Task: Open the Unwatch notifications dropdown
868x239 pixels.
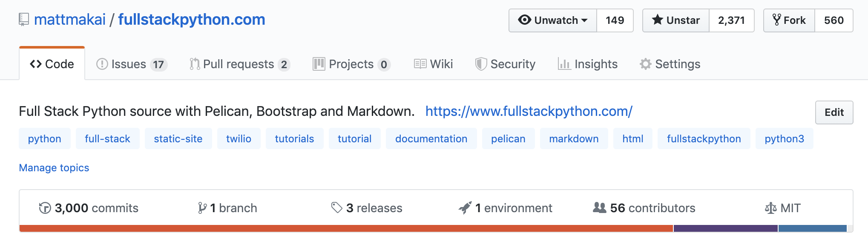Action: pos(553,20)
